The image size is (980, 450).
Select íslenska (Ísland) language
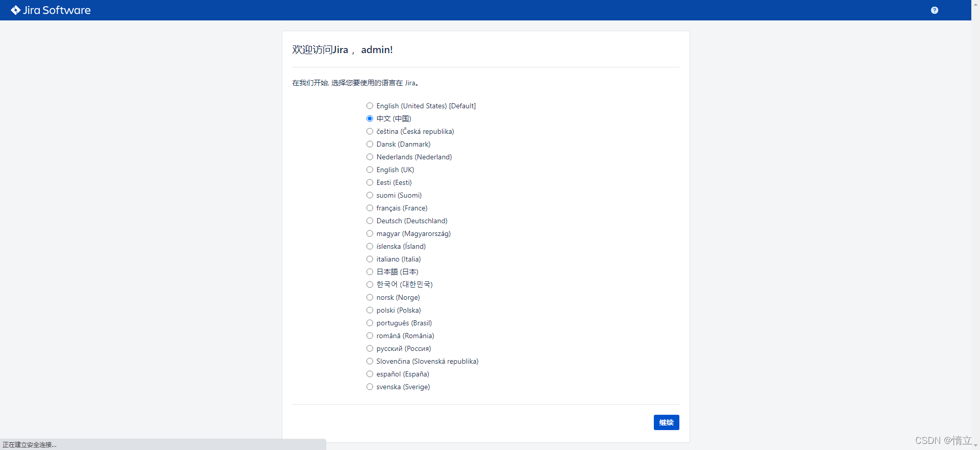click(x=370, y=246)
